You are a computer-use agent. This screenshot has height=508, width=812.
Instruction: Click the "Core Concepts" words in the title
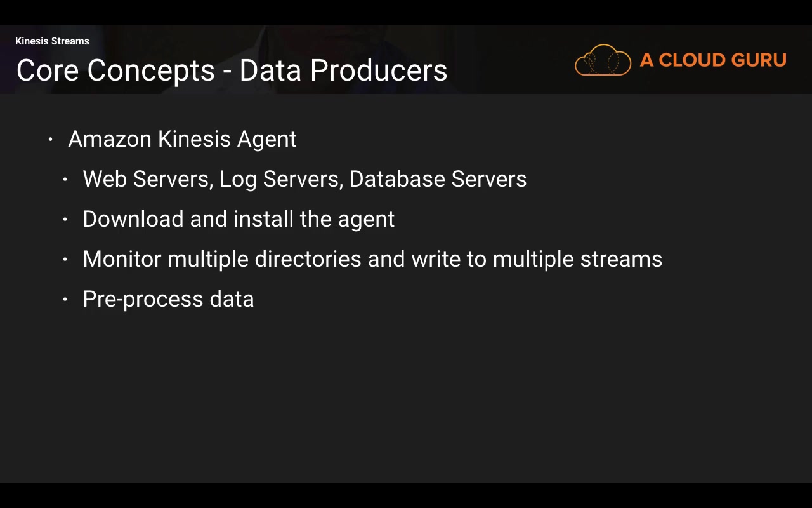115,70
